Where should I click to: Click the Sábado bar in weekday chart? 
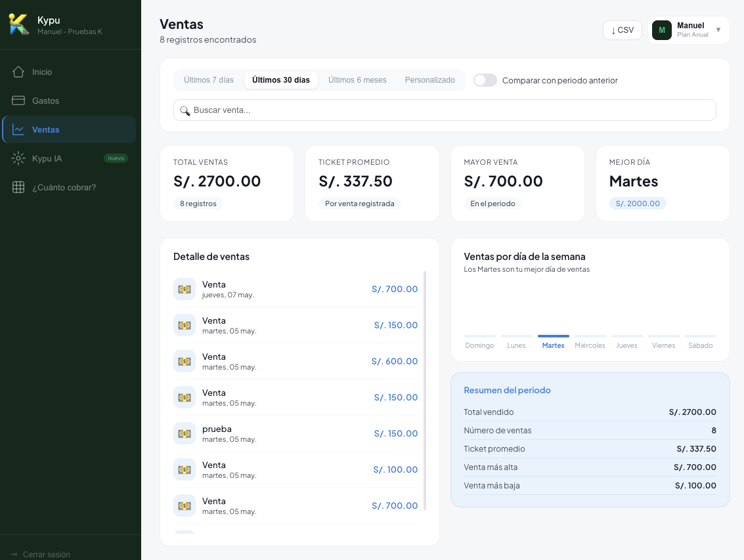tap(701, 336)
